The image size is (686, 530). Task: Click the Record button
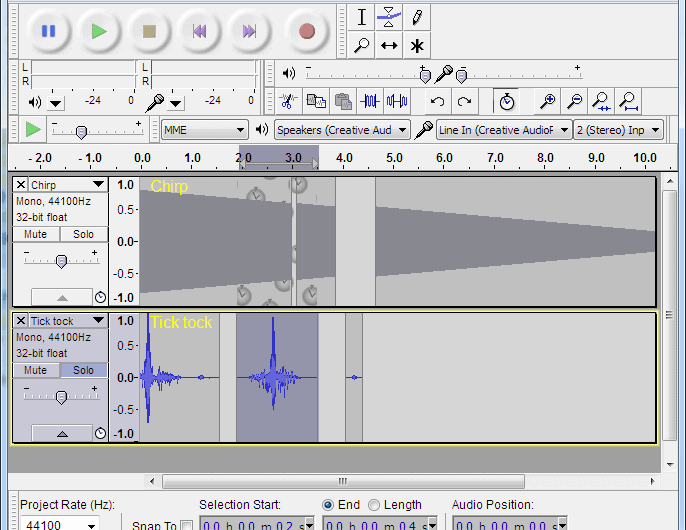[307, 32]
